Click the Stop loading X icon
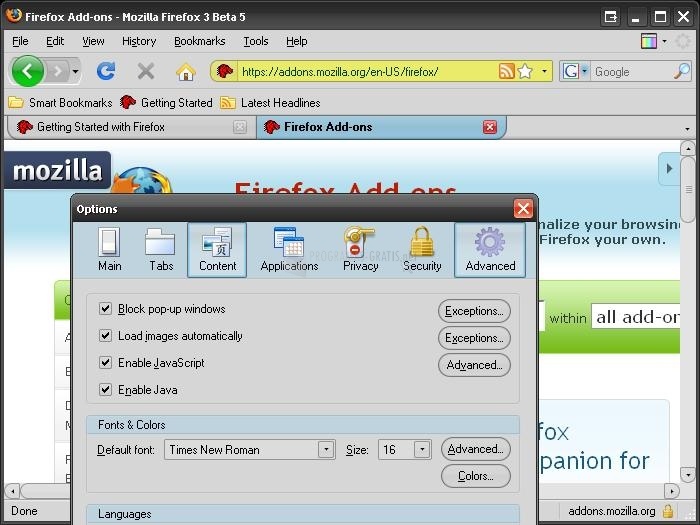The image size is (700, 525). click(x=146, y=71)
